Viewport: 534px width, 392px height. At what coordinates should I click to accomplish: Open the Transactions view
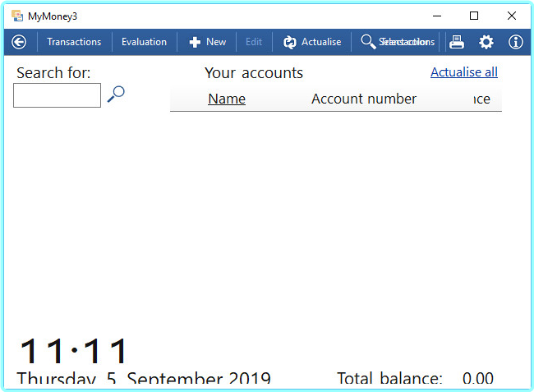74,42
